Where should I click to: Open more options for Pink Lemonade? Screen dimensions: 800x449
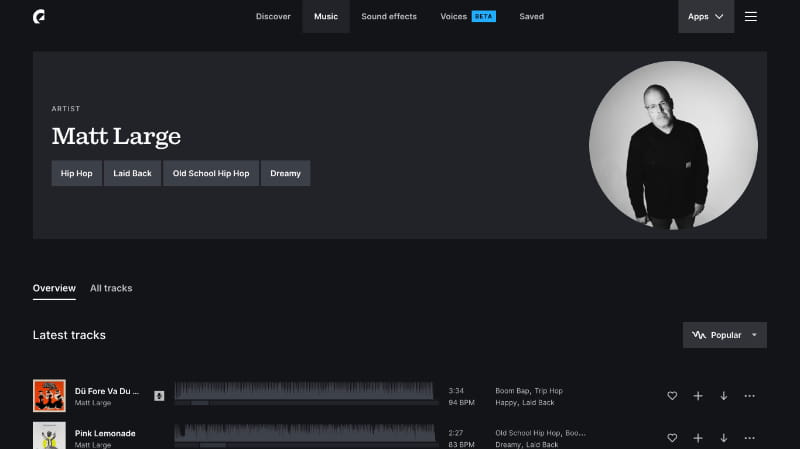[x=749, y=438]
